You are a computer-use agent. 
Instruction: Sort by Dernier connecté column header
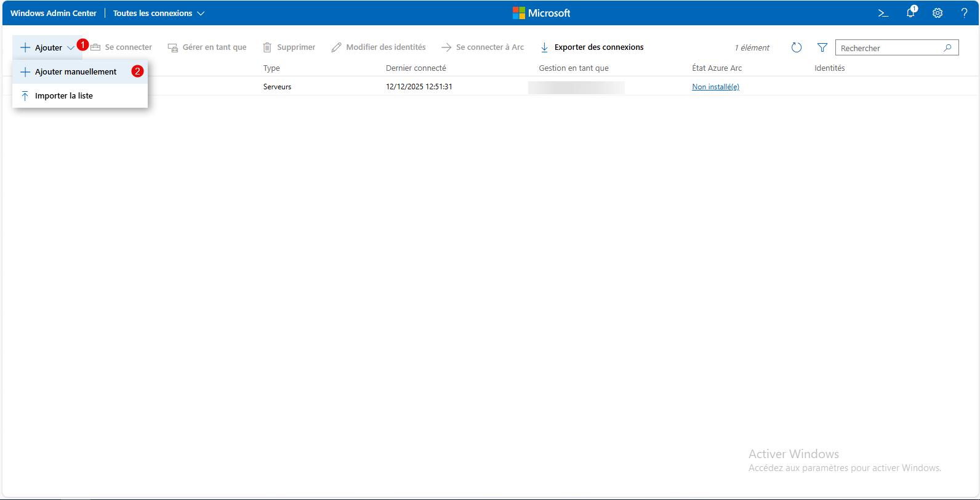[416, 68]
